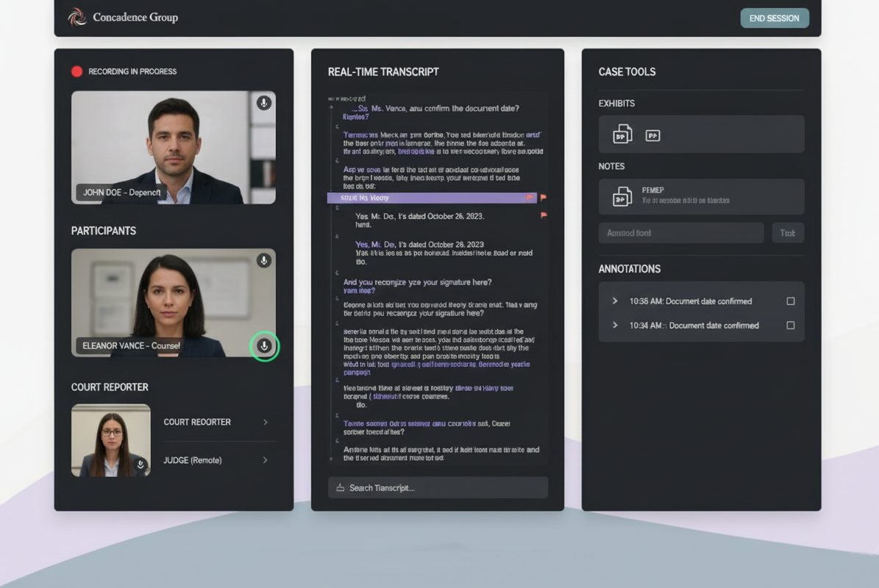879x588 pixels.
Task: Open the first exhibit document icon
Action: click(x=622, y=135)
